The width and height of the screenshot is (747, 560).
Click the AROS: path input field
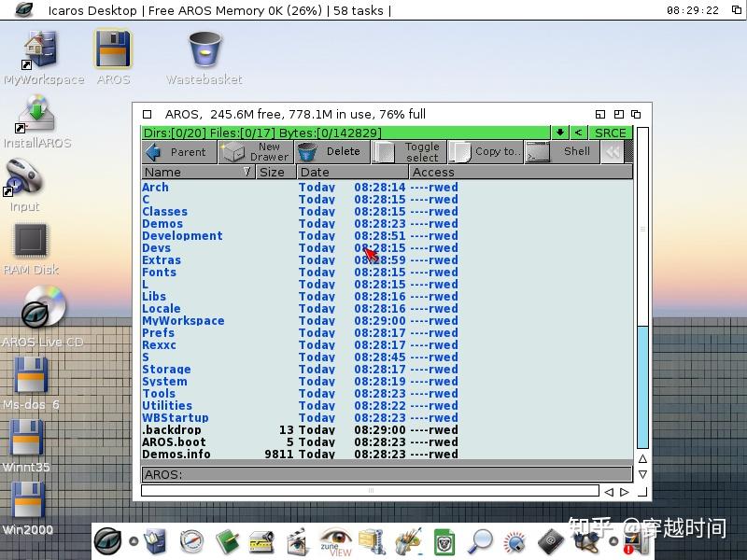[373, 475]
